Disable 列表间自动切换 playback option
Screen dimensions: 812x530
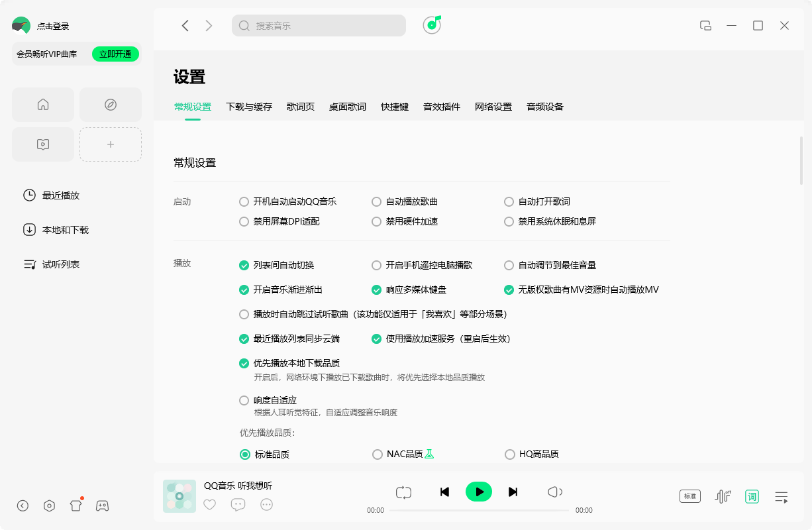pos(244,264)
